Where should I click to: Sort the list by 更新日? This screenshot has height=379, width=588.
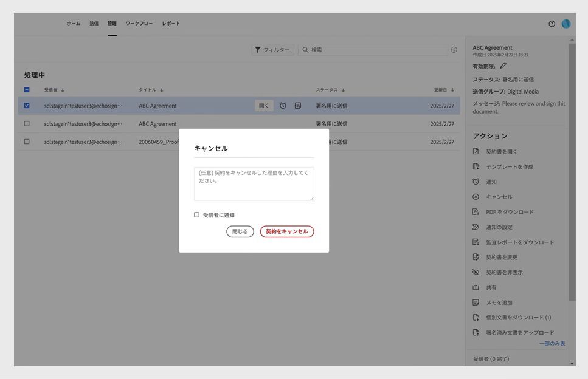(x=441, y=89)
